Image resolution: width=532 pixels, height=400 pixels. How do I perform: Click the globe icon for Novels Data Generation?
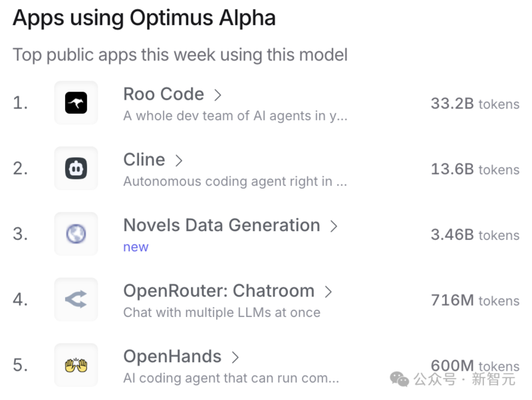(x=76, y=233)
